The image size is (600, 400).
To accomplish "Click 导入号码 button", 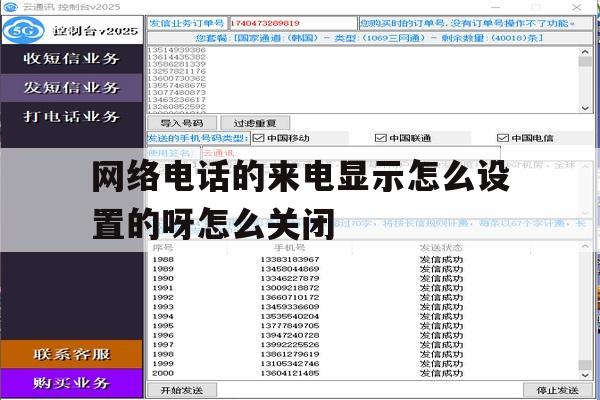I will [x=182, y=123].
